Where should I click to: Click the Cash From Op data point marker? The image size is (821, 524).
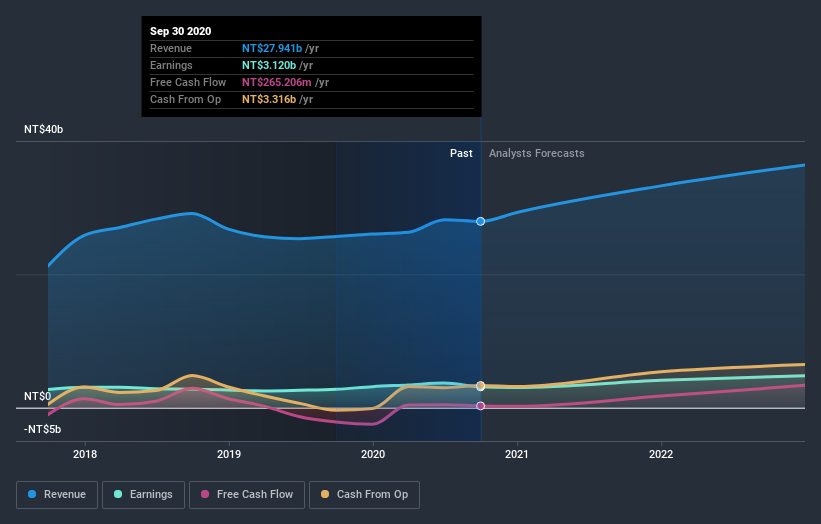pos(481,386)
